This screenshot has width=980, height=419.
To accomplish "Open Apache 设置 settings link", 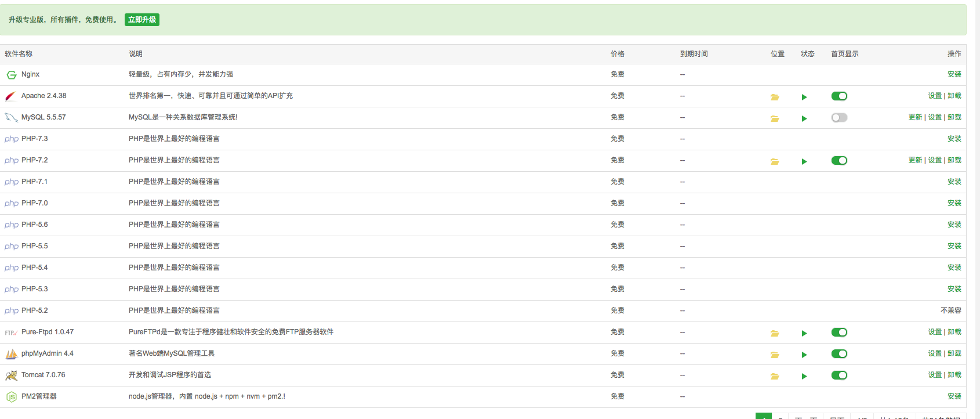I will pos(934,96).
